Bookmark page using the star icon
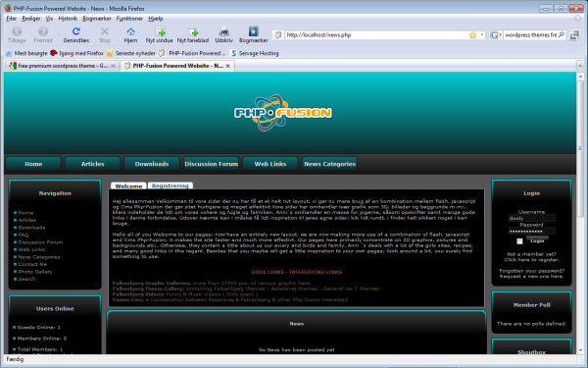 pyautogui.click(x=472, y=35)
